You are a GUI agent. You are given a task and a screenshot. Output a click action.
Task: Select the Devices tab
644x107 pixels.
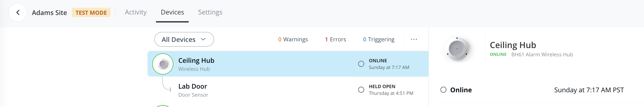pos(172,12)
